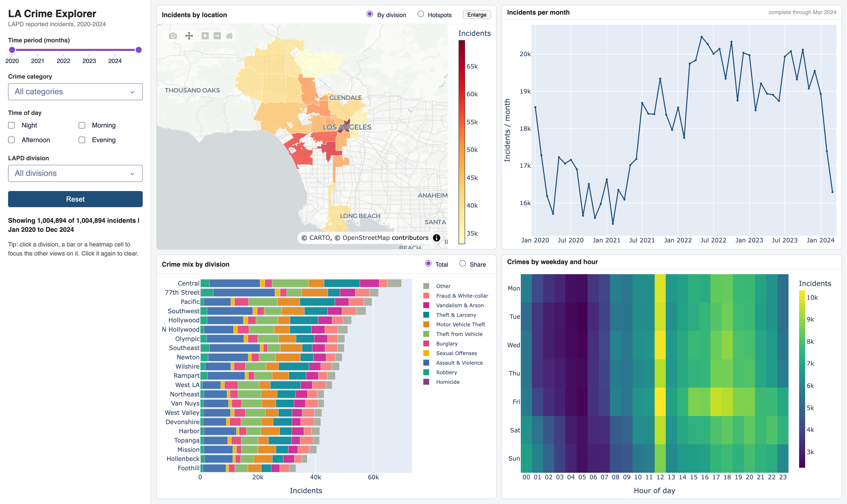Check the Evening time-of-day checkbox
This screenshot has width=847, height=504.
pyautogui.click(x=82, y=140)
